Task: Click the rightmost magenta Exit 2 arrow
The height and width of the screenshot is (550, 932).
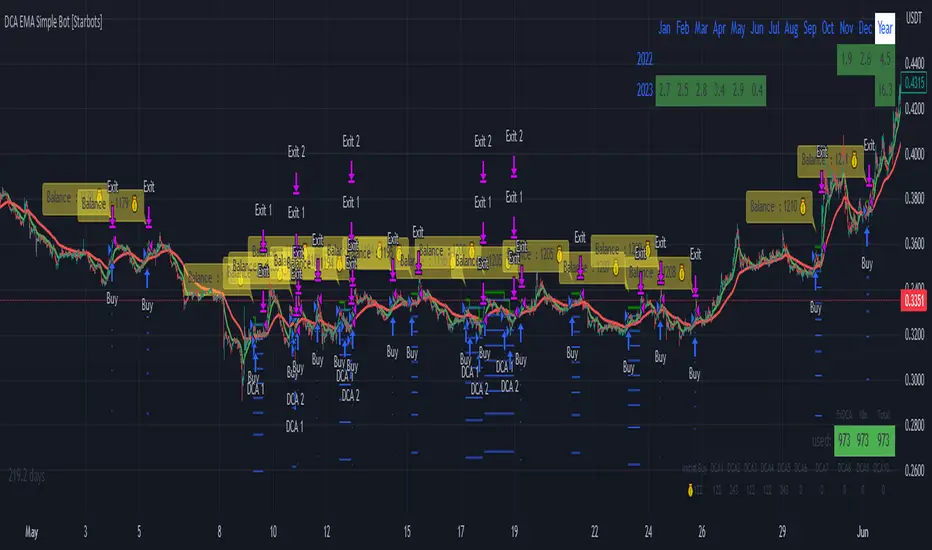Action: tap(513, 166)
